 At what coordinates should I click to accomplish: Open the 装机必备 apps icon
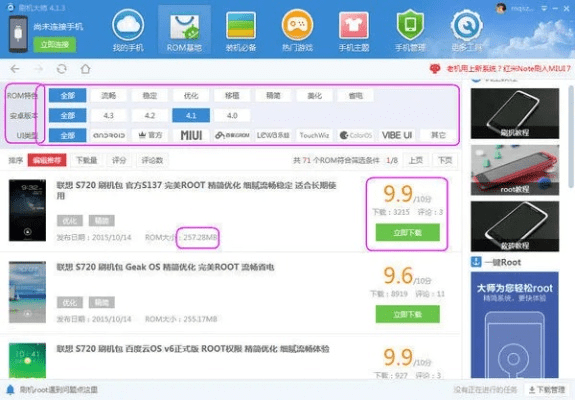(x=241, y=25)
